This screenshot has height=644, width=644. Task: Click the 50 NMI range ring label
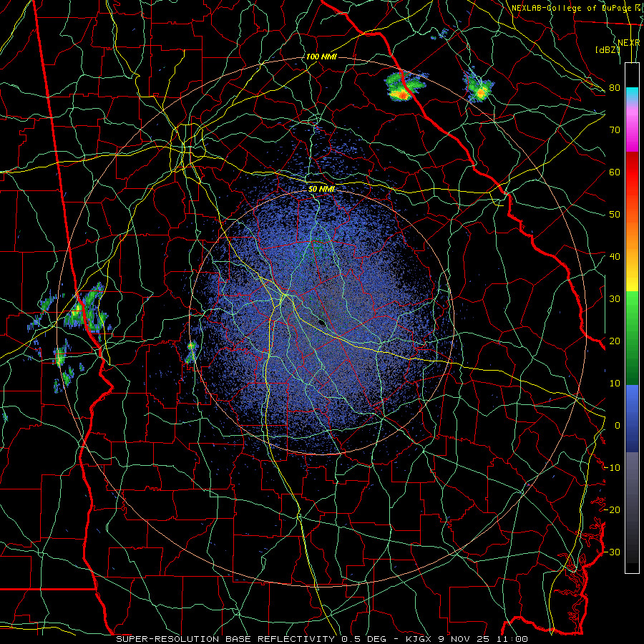tap(321, 189)
